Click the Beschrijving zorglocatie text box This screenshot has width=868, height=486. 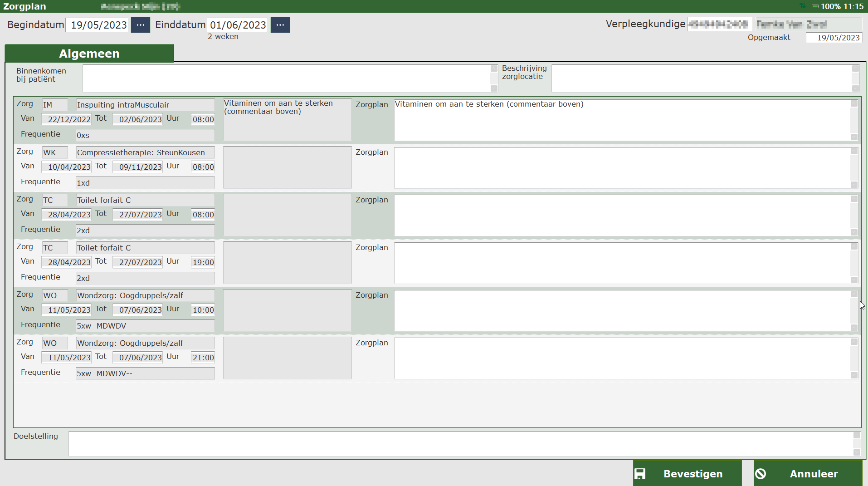701,78
